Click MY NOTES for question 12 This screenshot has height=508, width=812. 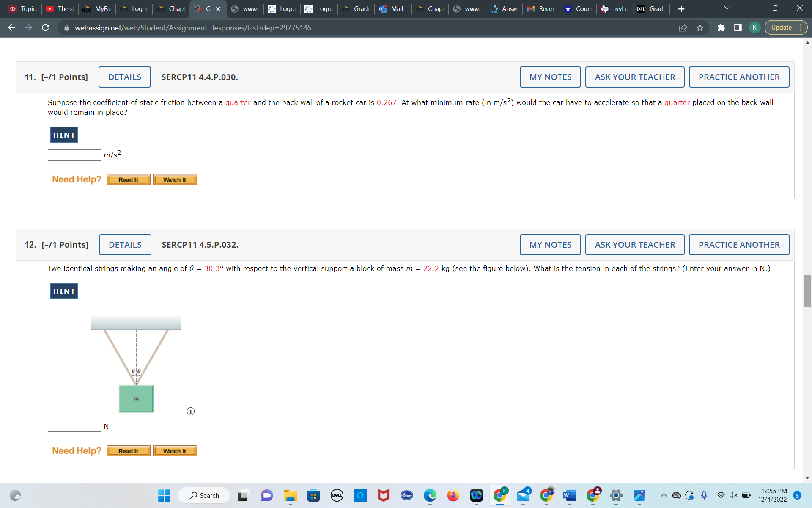coord(549,245)
